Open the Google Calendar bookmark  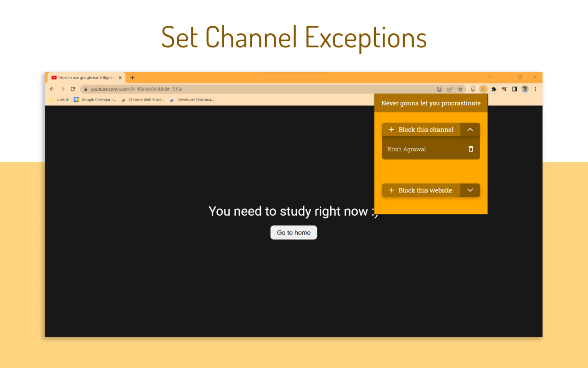click(x=95, y=99)
